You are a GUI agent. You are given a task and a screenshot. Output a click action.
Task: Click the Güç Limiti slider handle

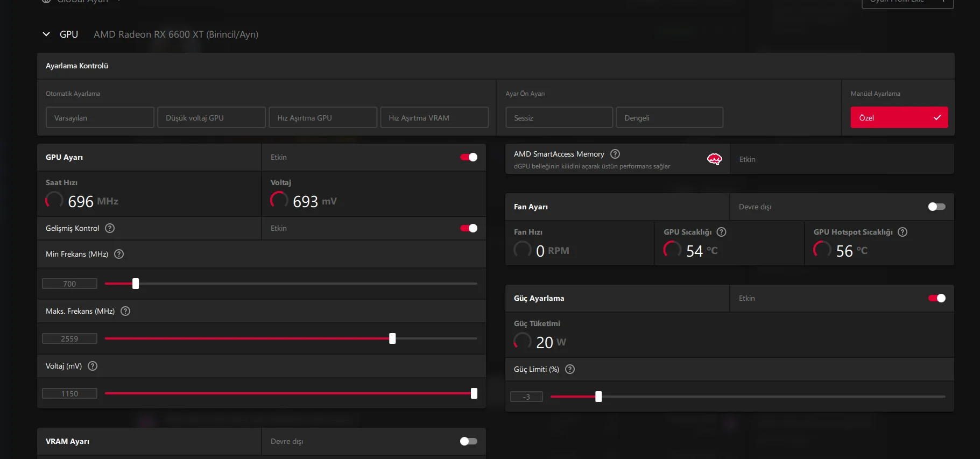598,397
